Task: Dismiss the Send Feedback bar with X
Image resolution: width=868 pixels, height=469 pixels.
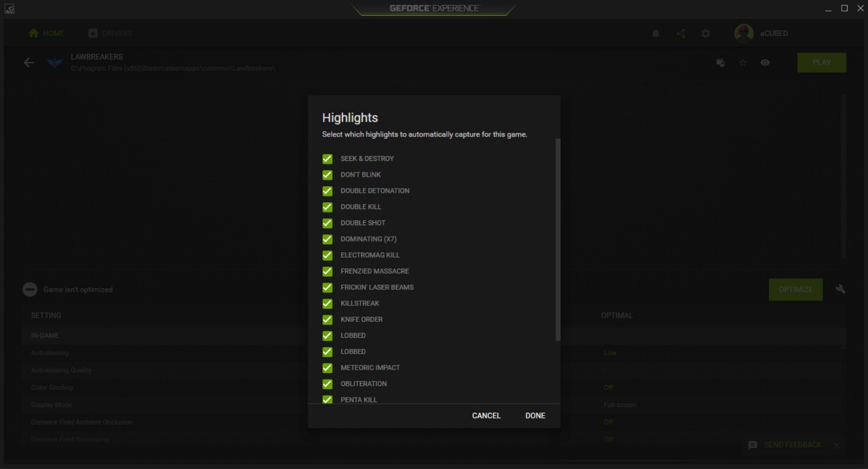Action: click(836, 445)
